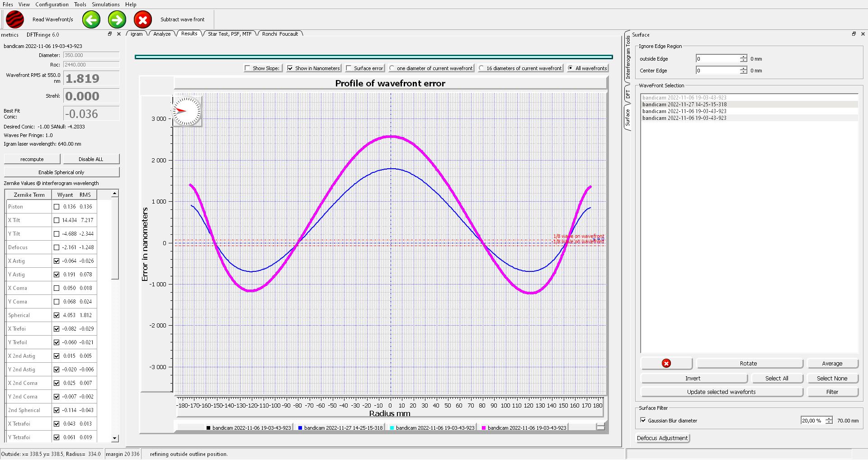Screen dimensions: 868x460
Task: Select 16 diameters of current wavefront
Action: 481,68
